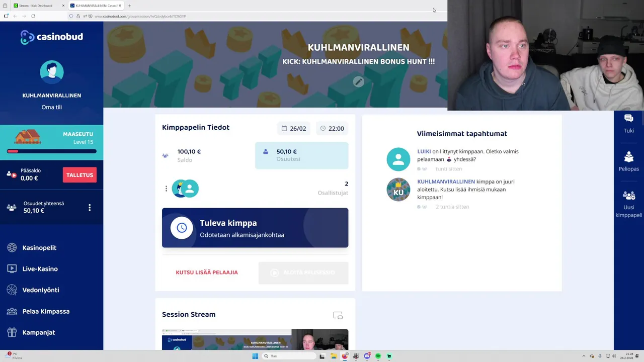Click the 100,10 € Saldo value
This screenshot has width=644, height=362.
click(189, 151)
